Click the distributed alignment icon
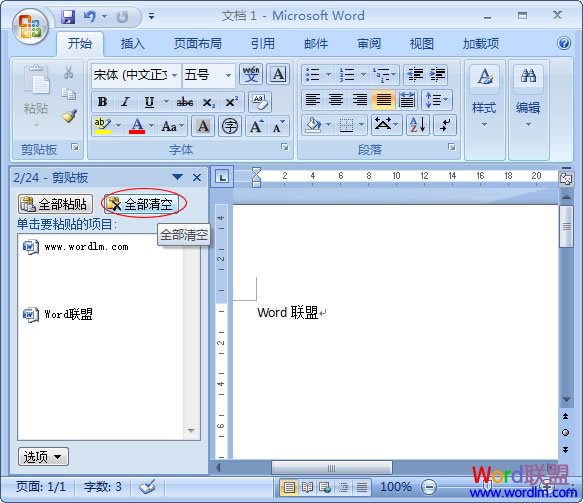Screen dimensions: 583x503 [407, 100]
